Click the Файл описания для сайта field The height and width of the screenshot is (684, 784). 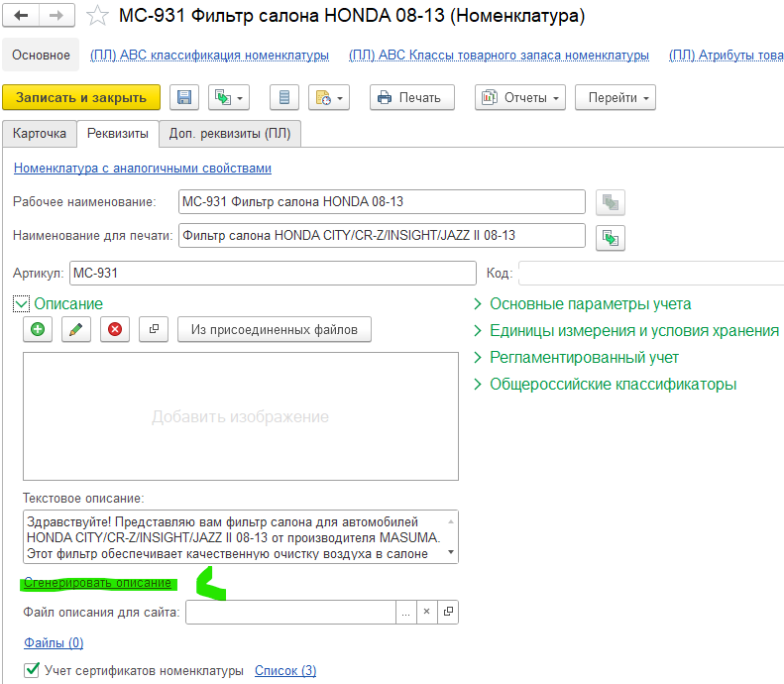tap(290, 612)
